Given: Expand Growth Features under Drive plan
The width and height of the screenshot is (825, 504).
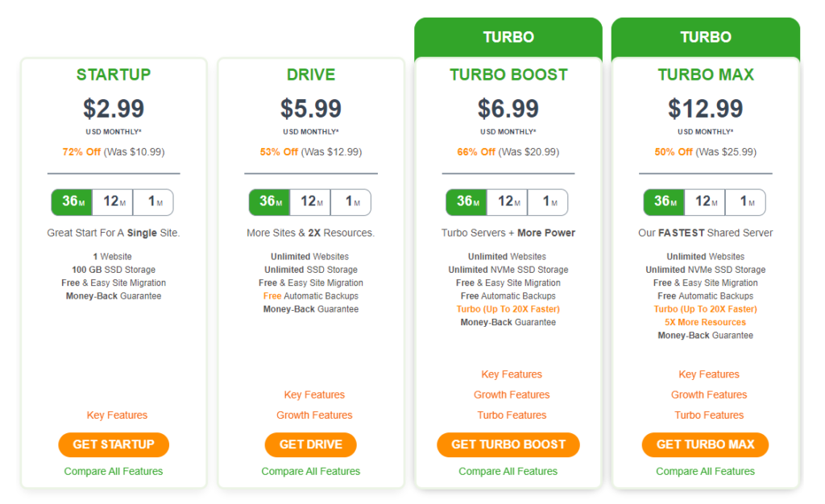Looking at the screenshot, I should point(314,415).
